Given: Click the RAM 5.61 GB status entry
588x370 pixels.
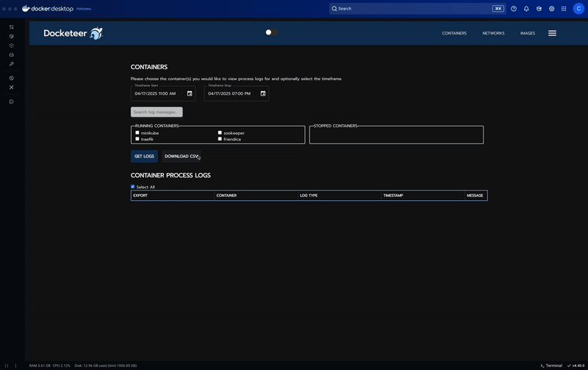Looking at the screenshot, I should point(40,366).
